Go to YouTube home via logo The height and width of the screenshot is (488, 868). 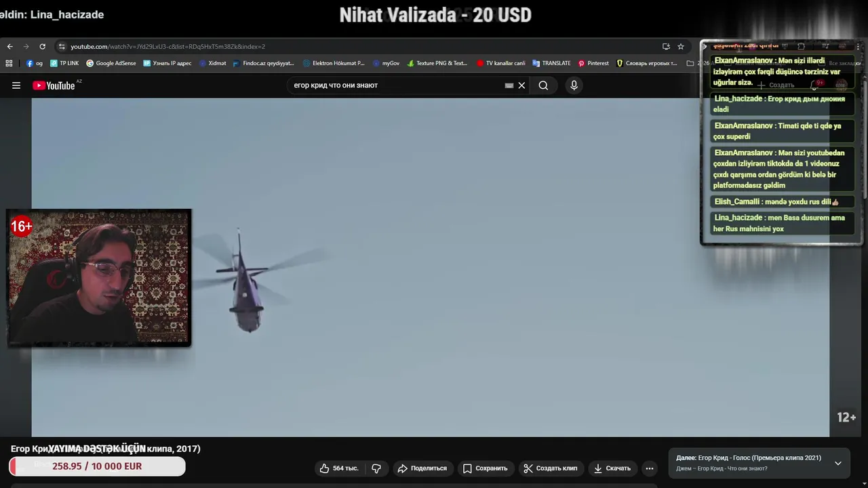point(54,85)
